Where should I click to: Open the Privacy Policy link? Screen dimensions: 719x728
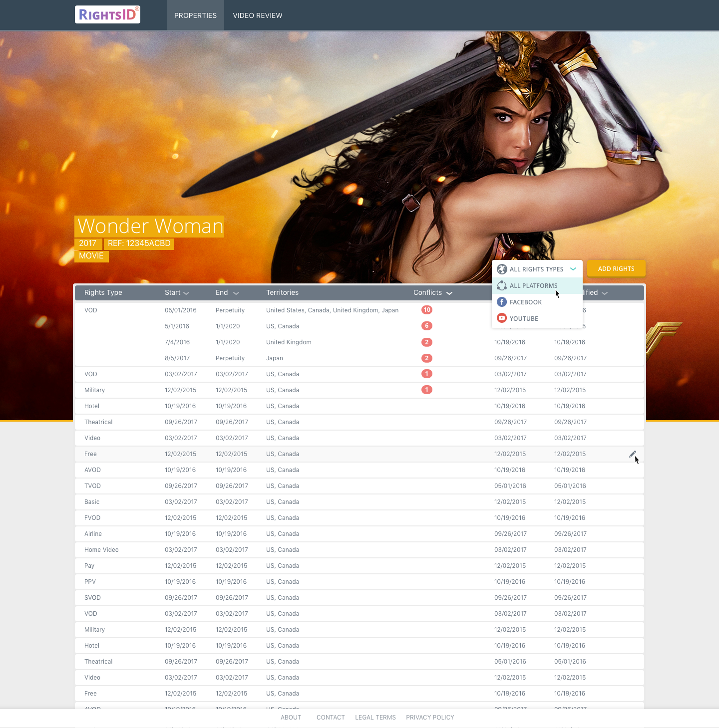430,718
